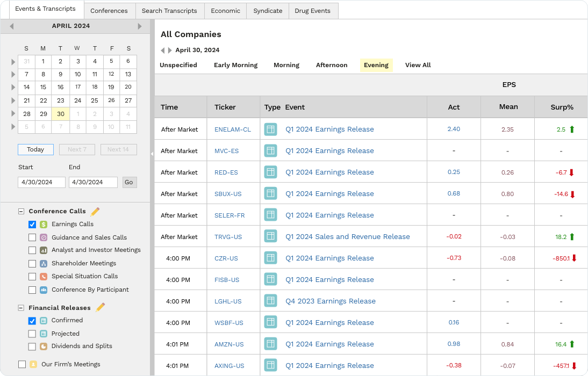Enable Guidance and Sales Calls checkbox
This screenshot has width=588, height=376.
32,237
